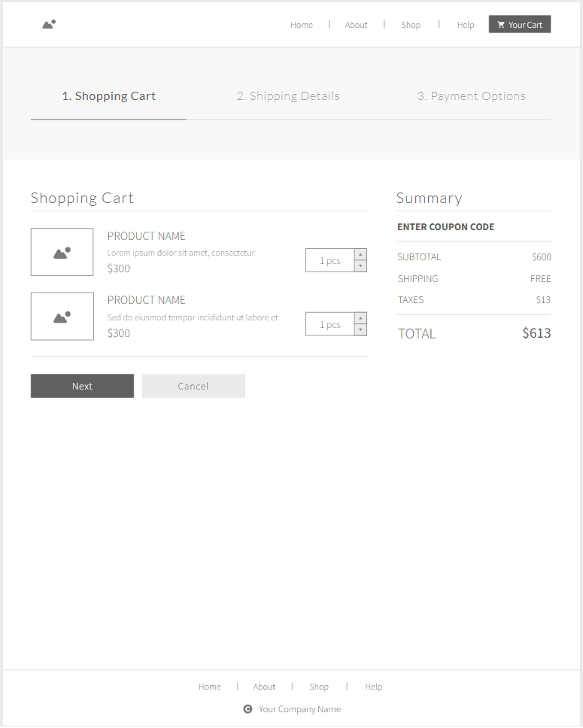This screenshot has width=583, height=728.
Task: Go to Home in top navigation
Action: [x=302, y=25]
